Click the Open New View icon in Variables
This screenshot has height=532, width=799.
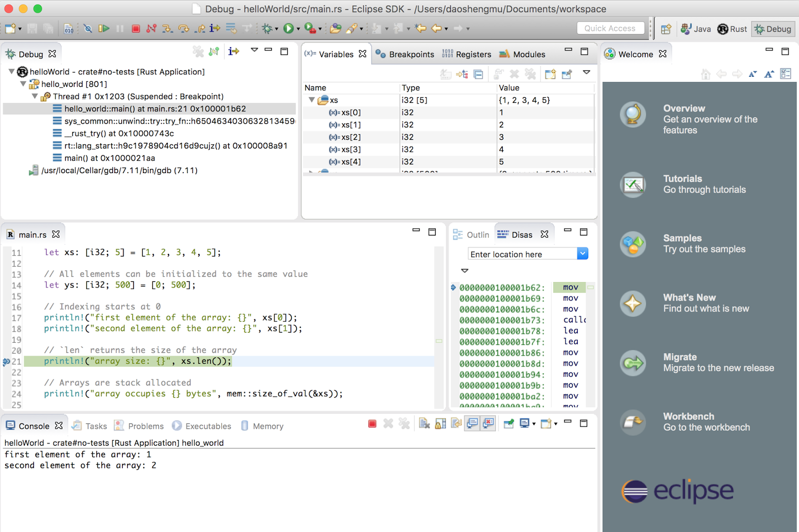550,74
